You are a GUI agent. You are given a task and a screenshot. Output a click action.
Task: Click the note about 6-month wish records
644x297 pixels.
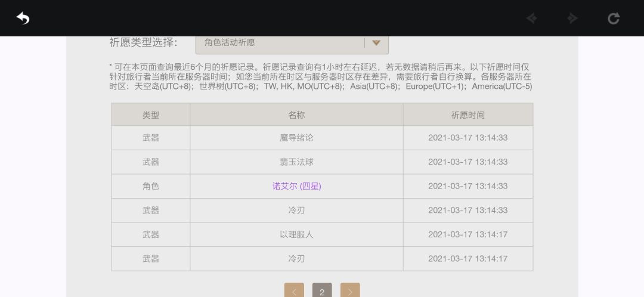(321, 77)
